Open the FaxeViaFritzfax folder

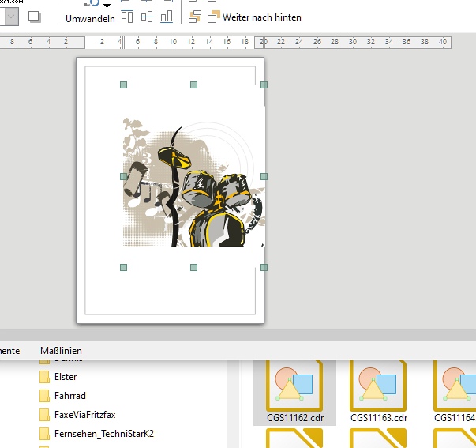click(x=85, y=415)
